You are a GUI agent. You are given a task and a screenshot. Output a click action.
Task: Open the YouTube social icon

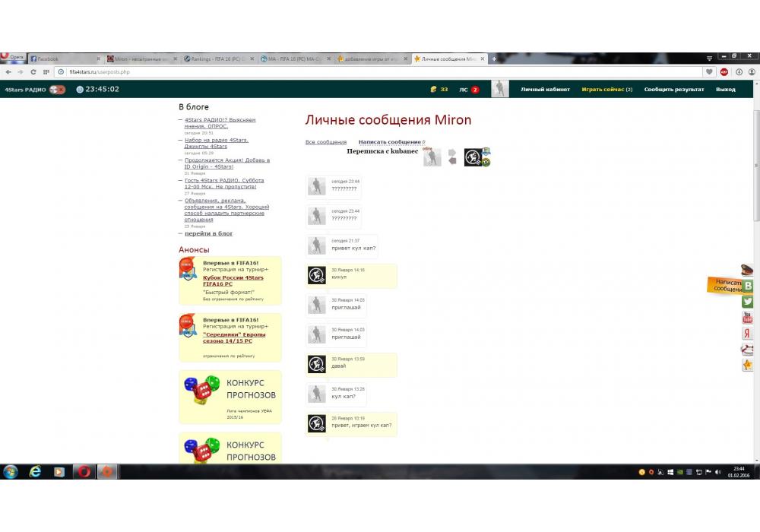click(748, 318)
